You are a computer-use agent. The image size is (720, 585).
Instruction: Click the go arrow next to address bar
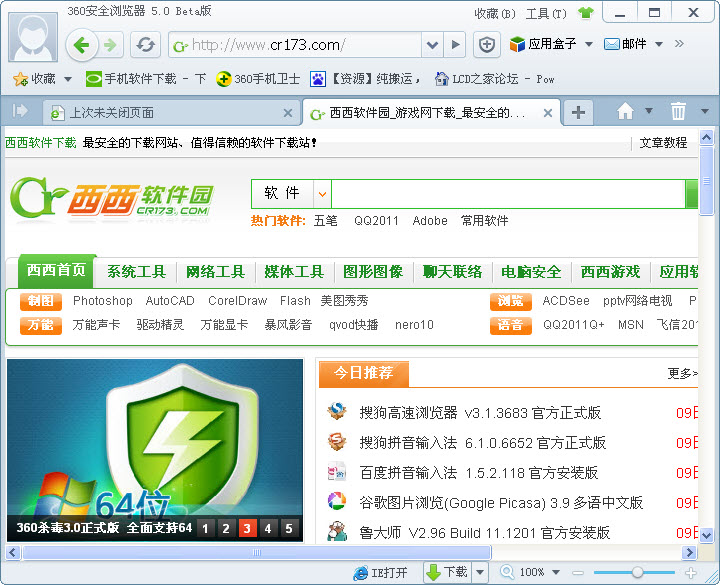455,45
